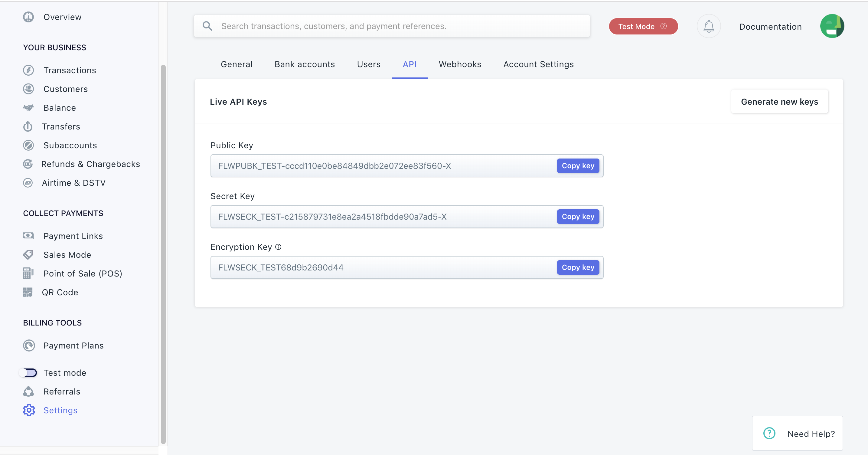Open Subaccounts page
Viewport: 868px width, 455px height.
70,145
